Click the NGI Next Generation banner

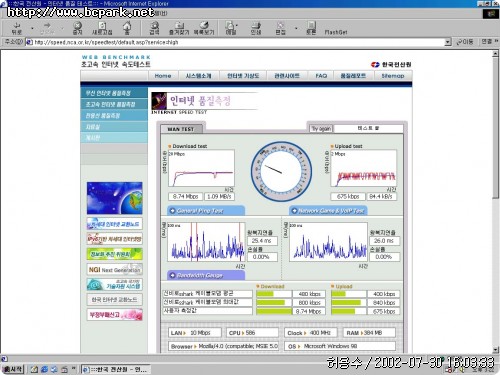click(x=114, y=269)
